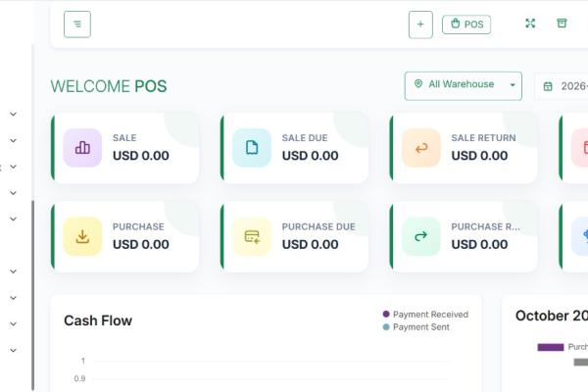This screenshot has width=588, height=392.
Task: Click the purple Sale bar chart icon
Action: click(82, 148)
